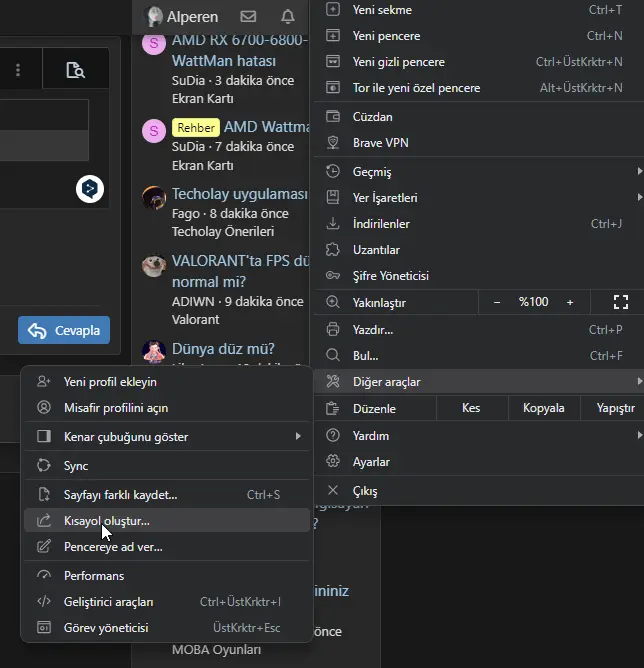Click the performance gauge icon

(44, 575)
